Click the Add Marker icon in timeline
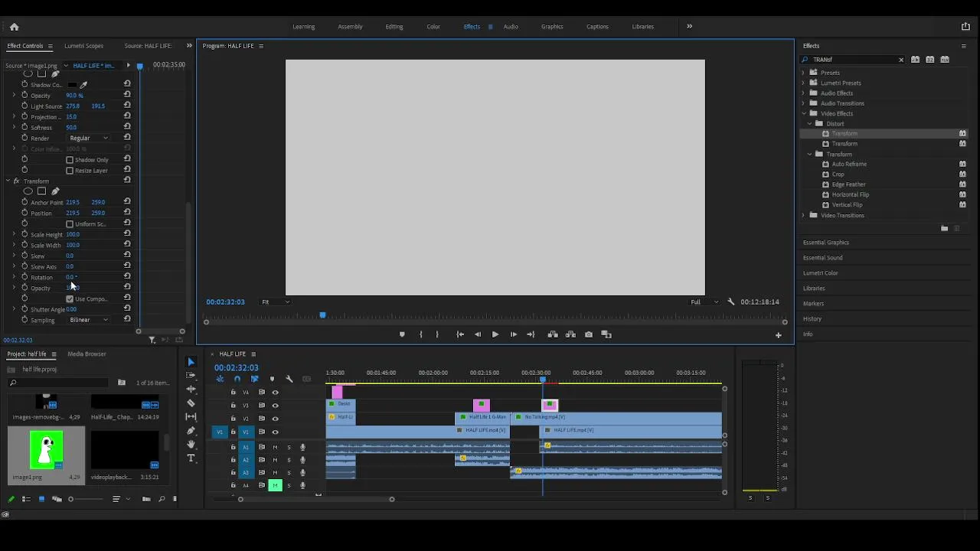The height and width of the screenshot is (551, 980). point(272,379)
